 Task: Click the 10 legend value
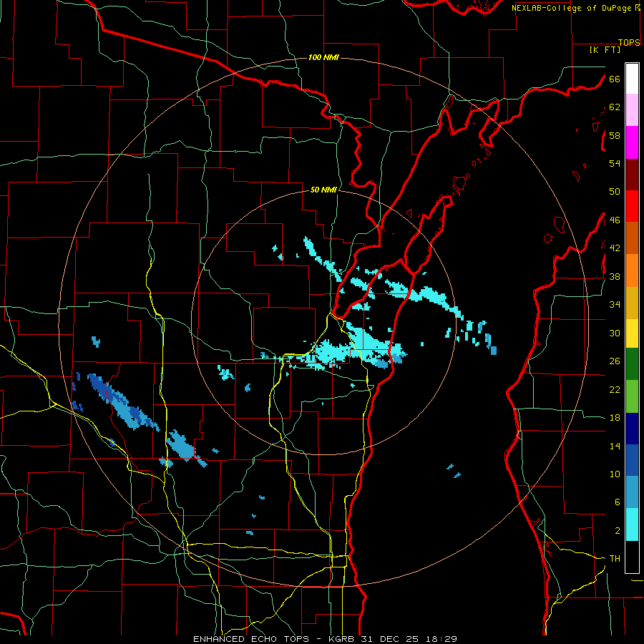click(x=615, y=474)
